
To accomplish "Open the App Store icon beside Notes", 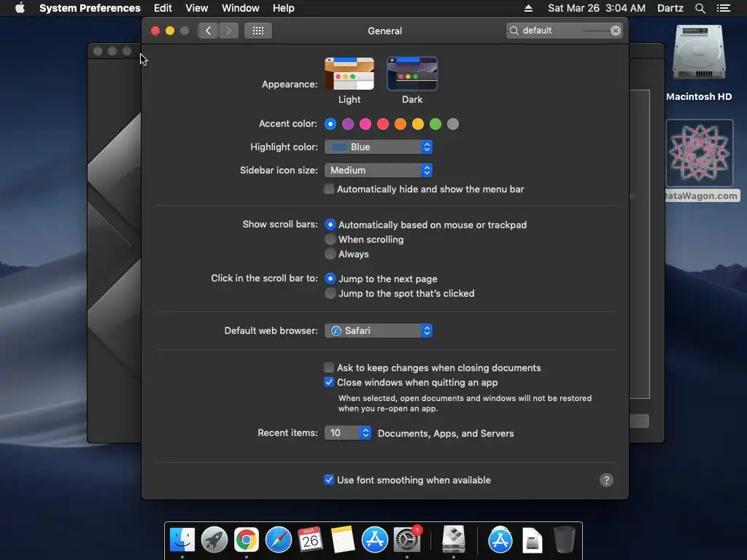I will (x=374, y=540).
